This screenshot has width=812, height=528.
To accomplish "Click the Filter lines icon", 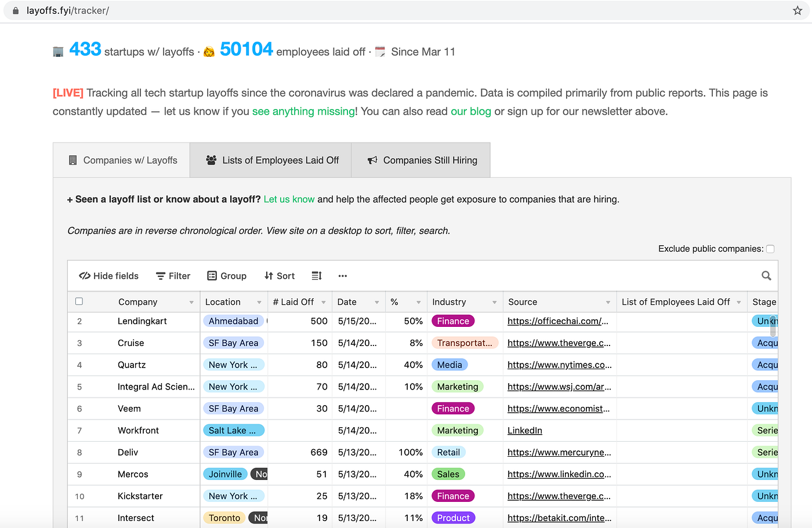I will (x=161, y=276).
